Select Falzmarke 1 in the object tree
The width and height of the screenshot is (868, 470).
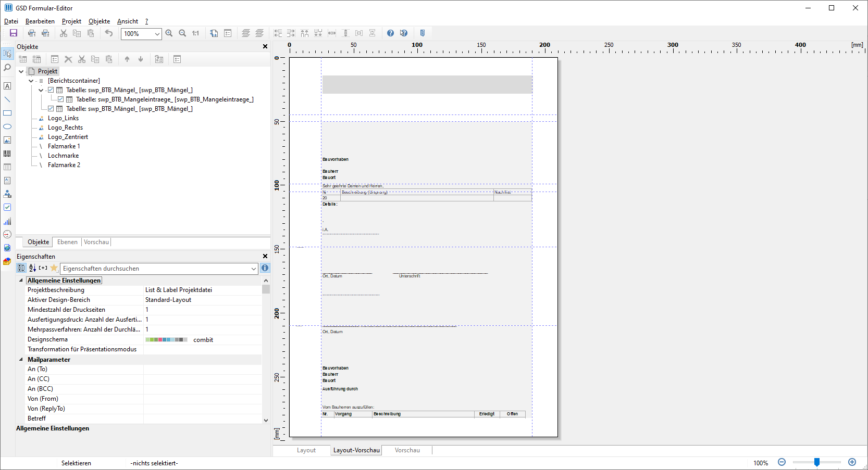pyautogui.click(x=64, y=146)
